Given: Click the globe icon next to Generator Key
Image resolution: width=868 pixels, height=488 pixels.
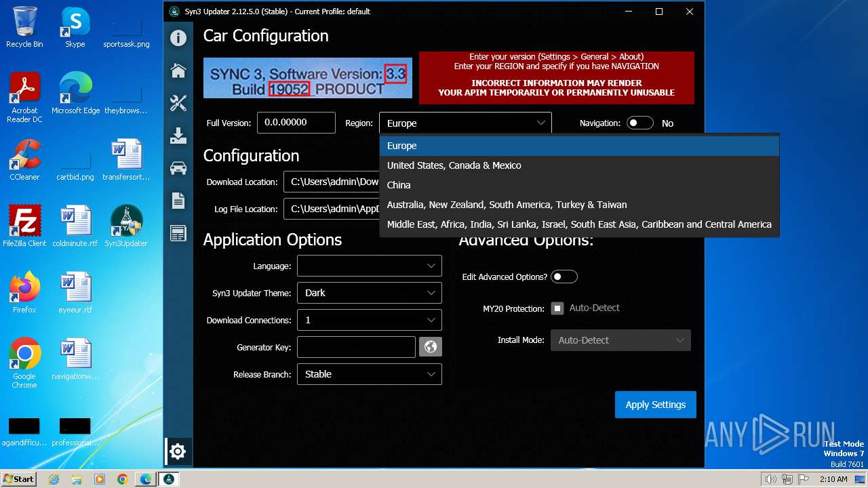Looking at the screenshot, I should pyautogui.click(x=430, y=347).
